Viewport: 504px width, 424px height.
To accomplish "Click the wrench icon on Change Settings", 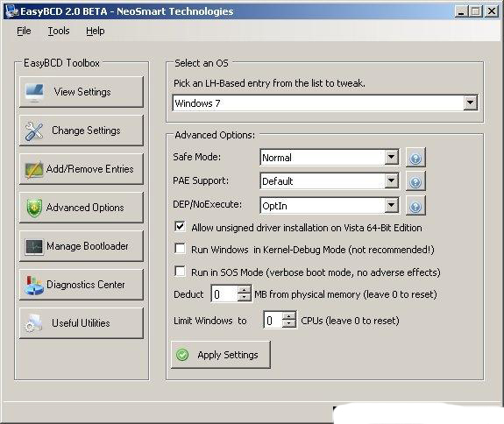I will 34,131.
